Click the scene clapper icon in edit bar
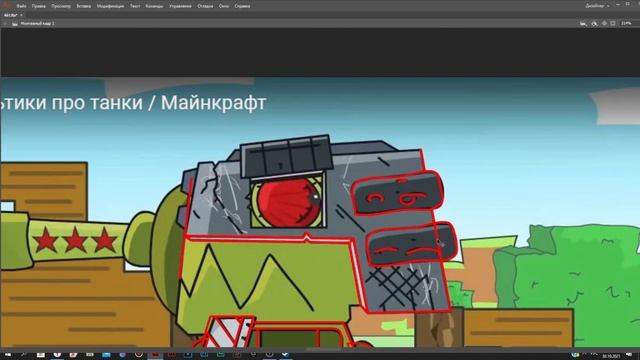 [15, 24]
